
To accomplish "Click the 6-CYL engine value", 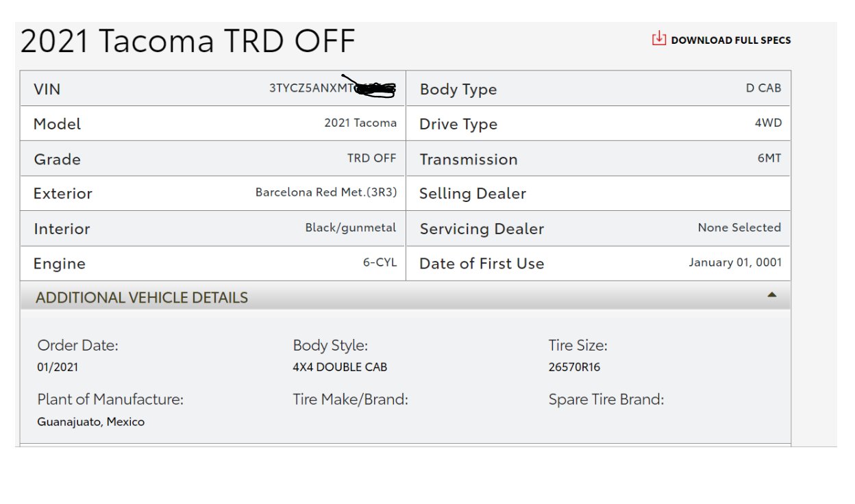I will point(380,262).
